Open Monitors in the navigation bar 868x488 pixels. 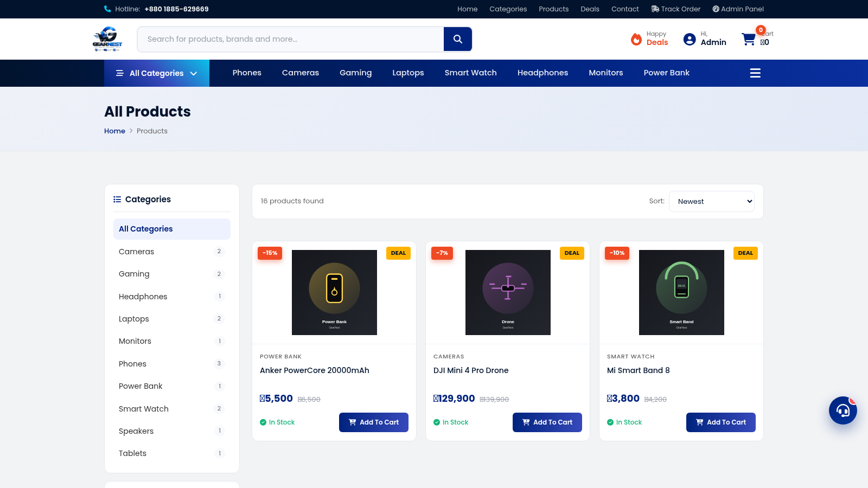click(x=606, y=73)
